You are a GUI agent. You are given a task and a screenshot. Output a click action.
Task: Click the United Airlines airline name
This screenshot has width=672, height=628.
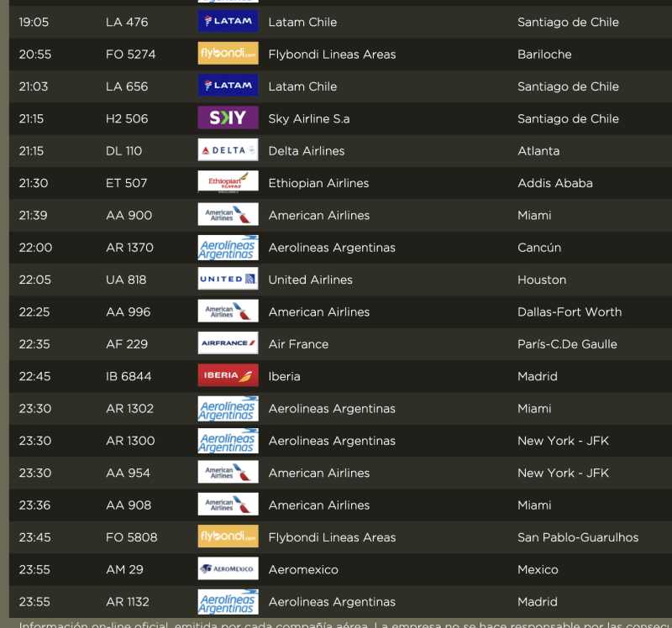tap(310, 280)
